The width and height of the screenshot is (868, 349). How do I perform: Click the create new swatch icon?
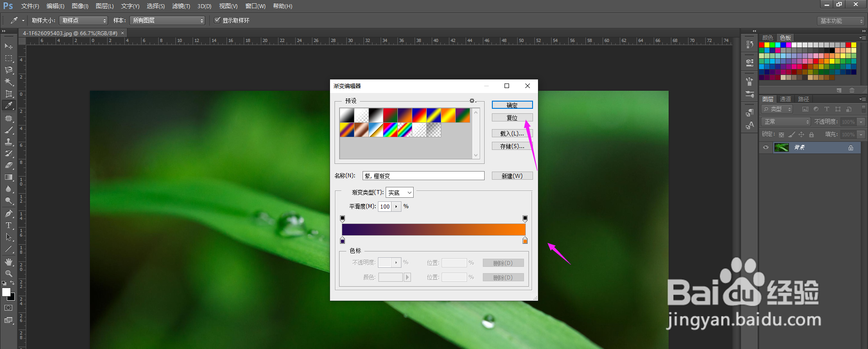point(839,90)
